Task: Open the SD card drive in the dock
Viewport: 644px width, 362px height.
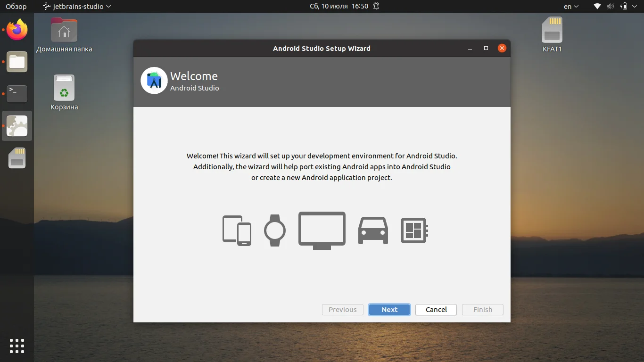Action: [x=17, y=158]
